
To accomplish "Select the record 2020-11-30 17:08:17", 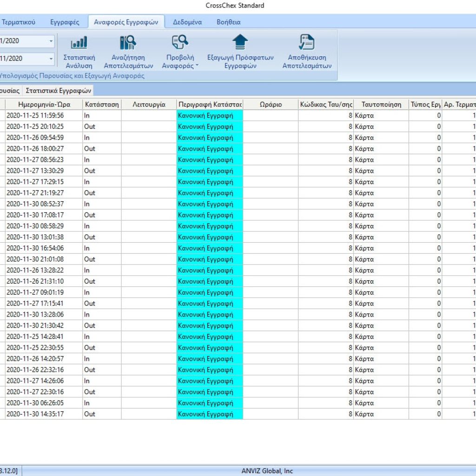I will 238,215.
